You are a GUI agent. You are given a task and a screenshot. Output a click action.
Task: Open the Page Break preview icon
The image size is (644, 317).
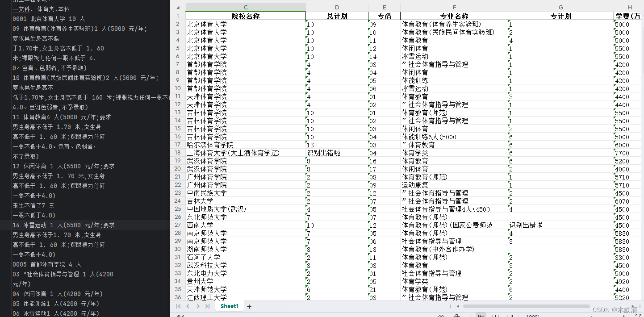click(x=509, y=316)
